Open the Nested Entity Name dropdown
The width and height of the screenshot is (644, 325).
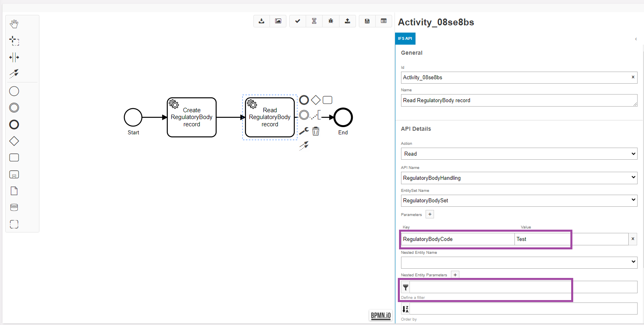coord(519,262)
